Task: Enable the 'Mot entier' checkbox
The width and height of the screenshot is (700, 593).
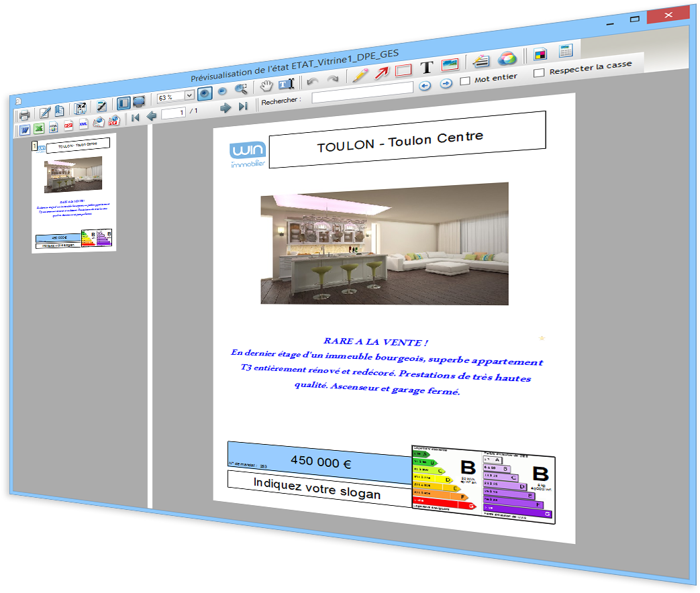Action: (465, 80)
